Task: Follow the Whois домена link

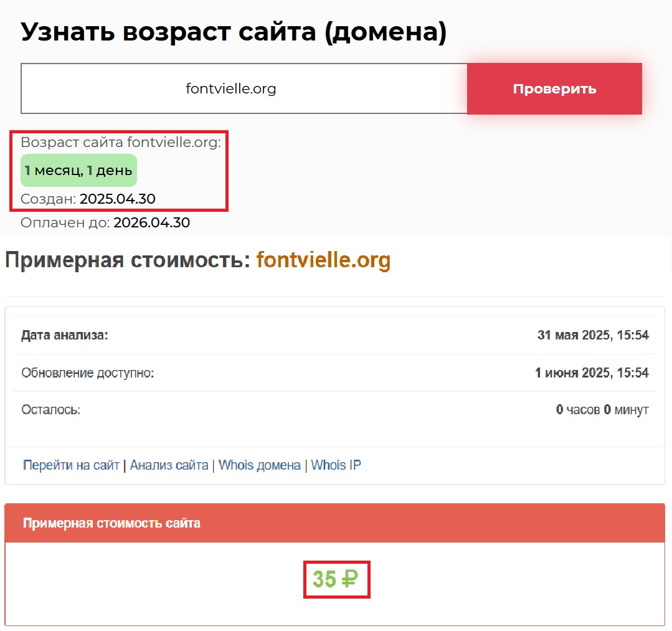Action: pos(260,465)
